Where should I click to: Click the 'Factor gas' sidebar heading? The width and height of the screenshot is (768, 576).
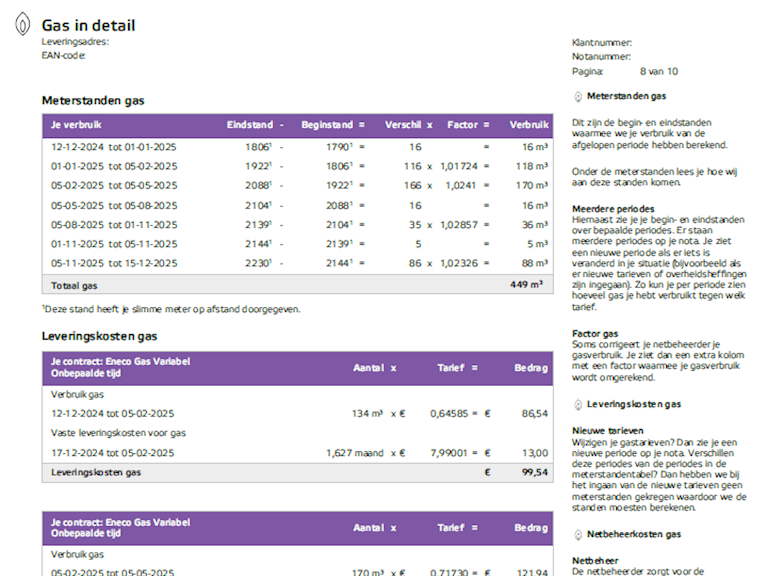595,333
